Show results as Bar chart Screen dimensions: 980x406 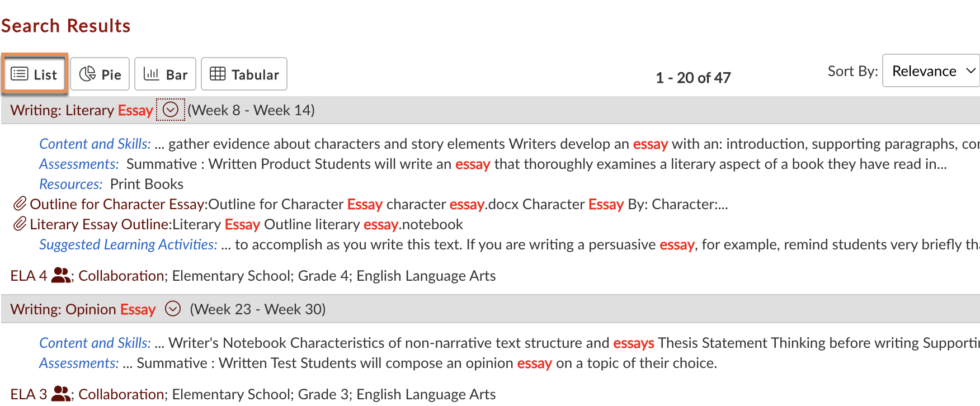(x=165, y=74)
